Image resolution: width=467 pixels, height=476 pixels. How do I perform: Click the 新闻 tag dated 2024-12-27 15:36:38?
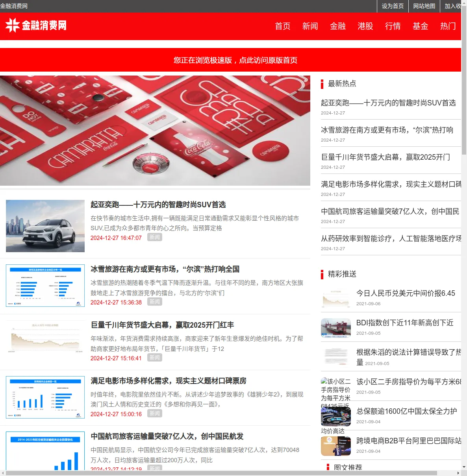155,302
